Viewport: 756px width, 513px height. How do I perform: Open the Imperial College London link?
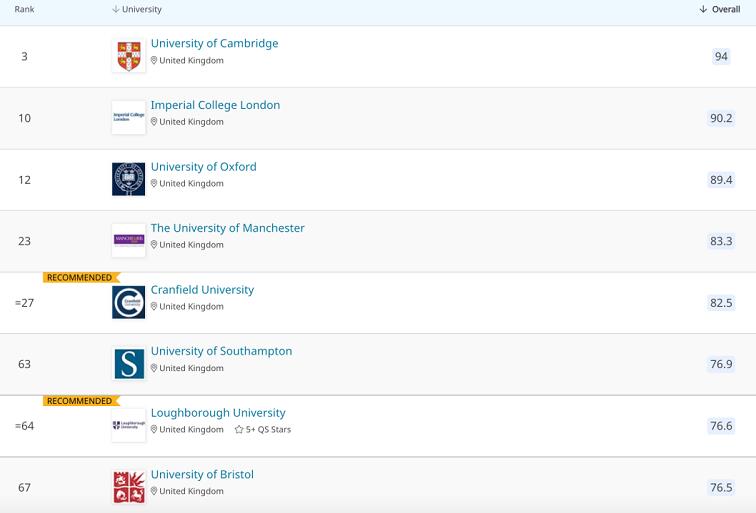tap(215, 105)
